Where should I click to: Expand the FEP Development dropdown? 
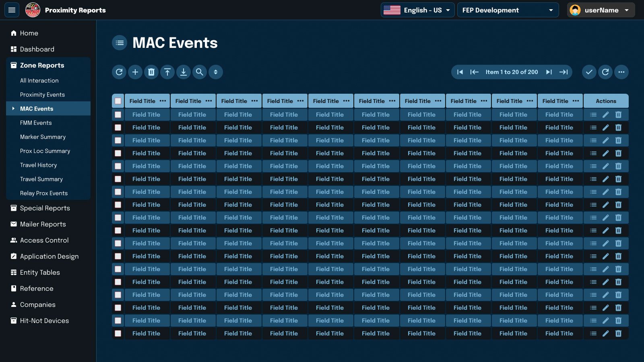[x=508, y=10]
